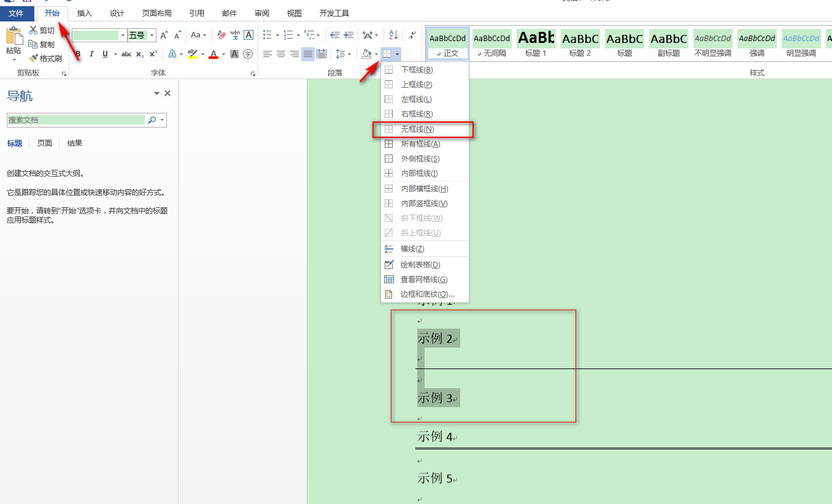The height and width of the screenshot is (504, 832).
Task: Apply the Shading paint bucket color
Action: point(366,54)
